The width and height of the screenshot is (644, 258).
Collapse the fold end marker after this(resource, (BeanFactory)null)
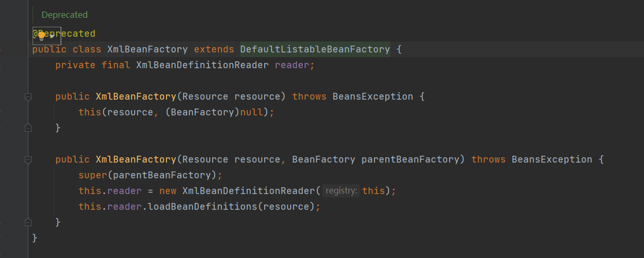pyautogui.click(x=28, y=128)
